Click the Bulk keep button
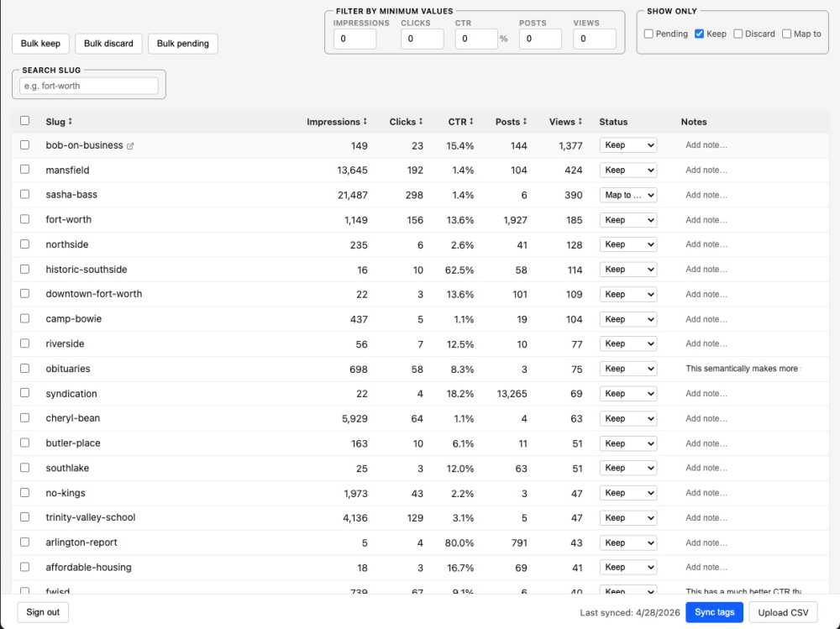840x629 pixels. (40, 44)
